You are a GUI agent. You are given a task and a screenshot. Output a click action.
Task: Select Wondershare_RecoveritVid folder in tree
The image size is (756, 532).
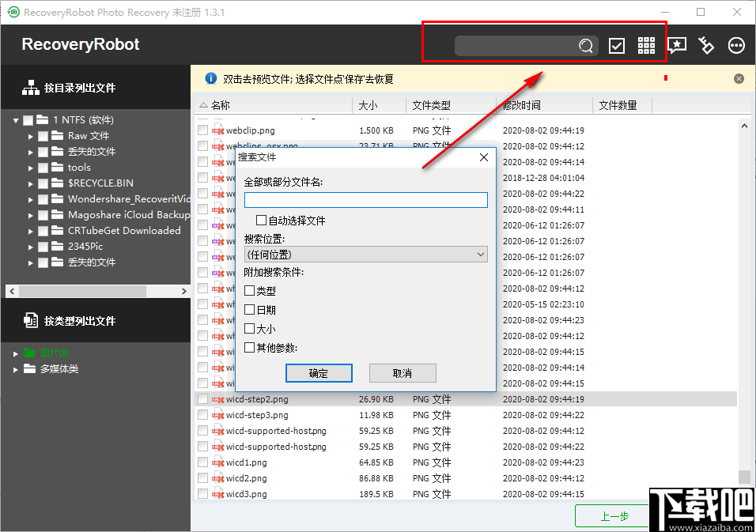coord(129,199)
